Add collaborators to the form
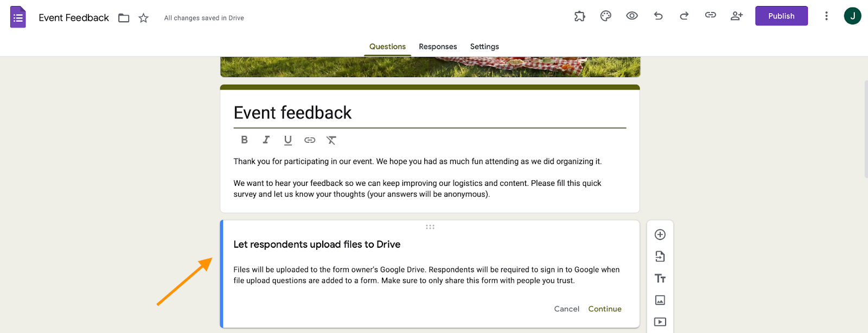The height and width of the screenshot is (333, 868). pyautogui.click(x=736, y=16)
